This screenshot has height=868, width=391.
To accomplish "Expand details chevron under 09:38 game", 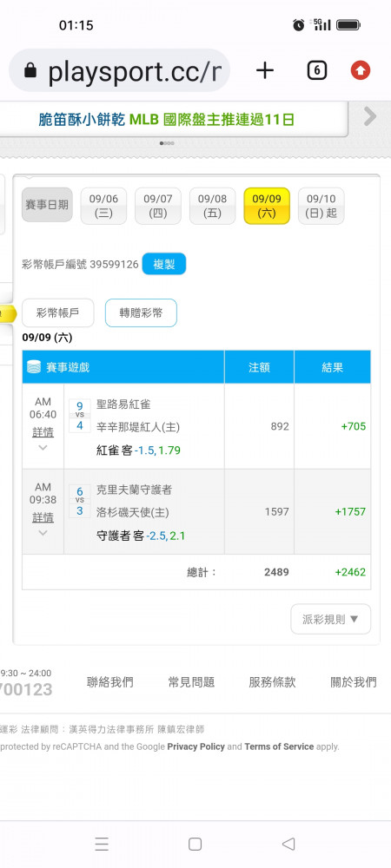I will 43,533.
